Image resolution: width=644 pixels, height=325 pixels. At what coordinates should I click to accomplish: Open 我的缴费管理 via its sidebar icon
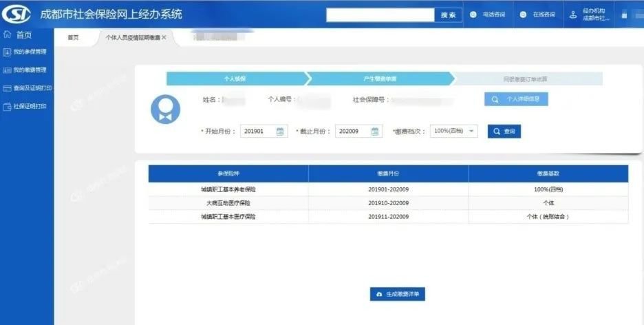(x=7, y=70)
